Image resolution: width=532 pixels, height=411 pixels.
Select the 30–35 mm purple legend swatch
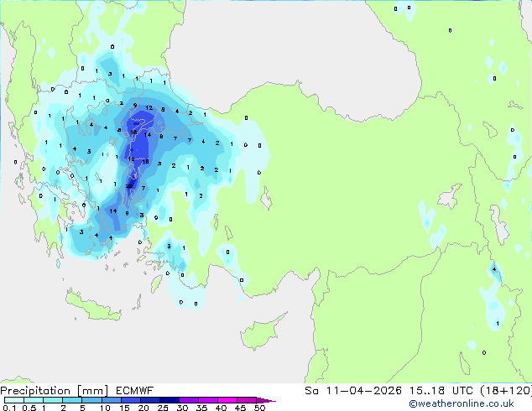click(x=188, y=400)
